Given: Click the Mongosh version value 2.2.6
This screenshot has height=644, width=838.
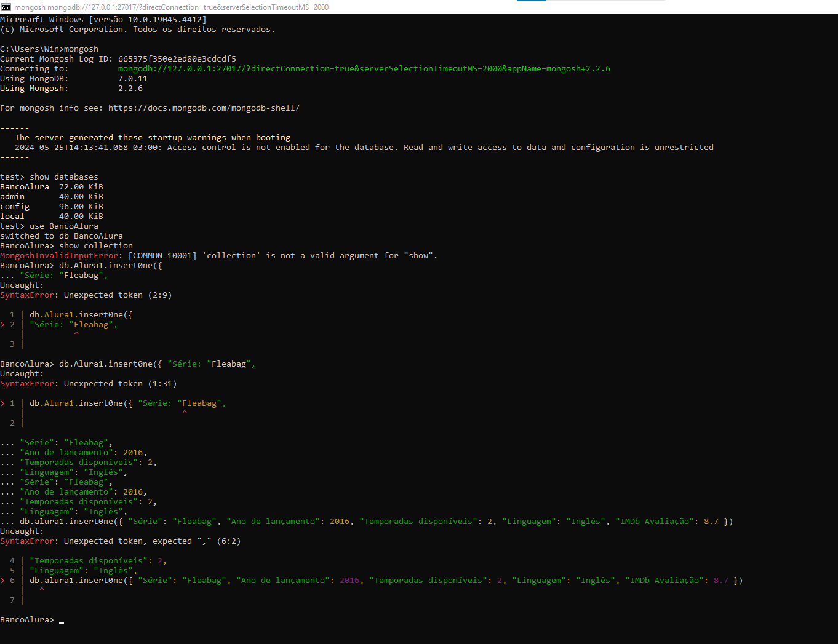Looking at the screenshot, I should (x=130, y=89).
